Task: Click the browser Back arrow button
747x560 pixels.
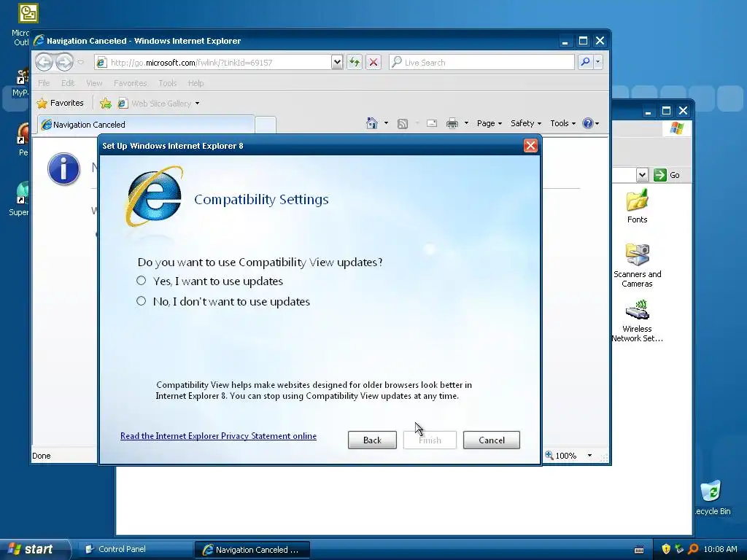Action: [44, 62]
